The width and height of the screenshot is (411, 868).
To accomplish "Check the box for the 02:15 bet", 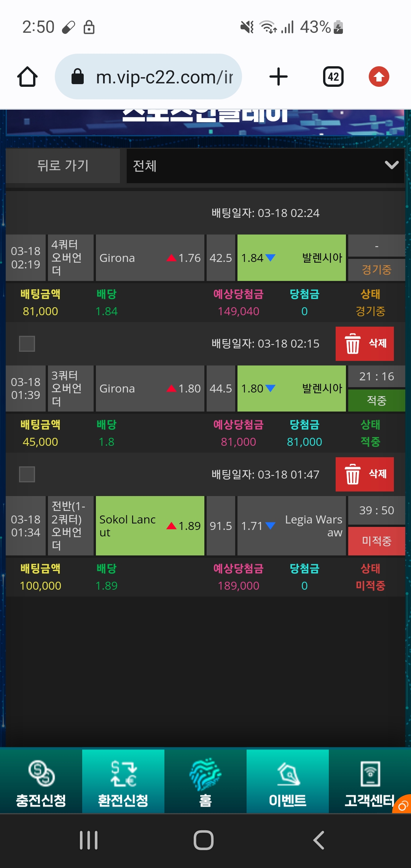I will click(27, 344).
